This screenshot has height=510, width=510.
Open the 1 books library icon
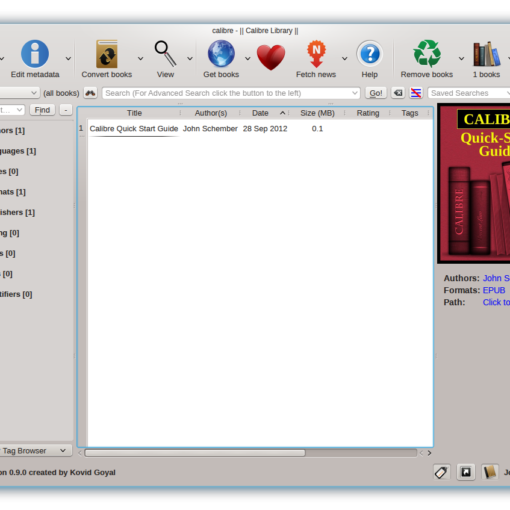pos(486,54)
